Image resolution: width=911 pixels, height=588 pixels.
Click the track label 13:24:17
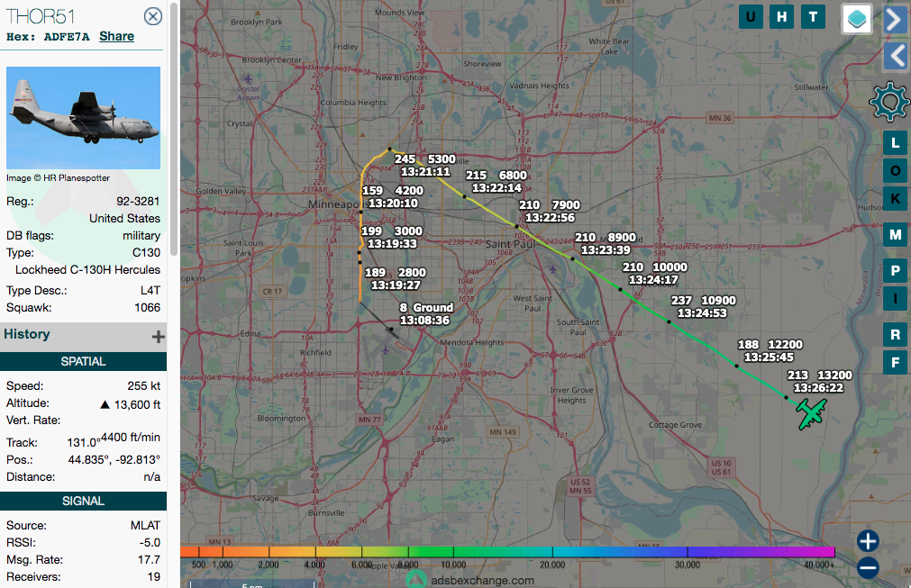[653, 280]
